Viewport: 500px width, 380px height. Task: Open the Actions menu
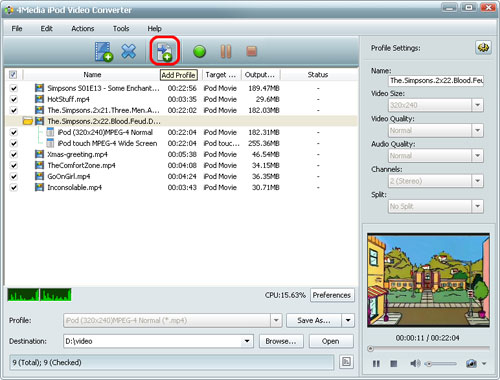tap(83, 28)
